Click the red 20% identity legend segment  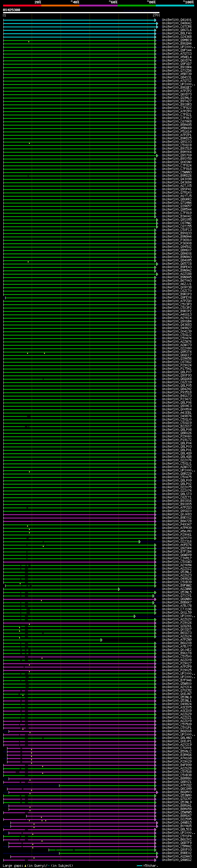point(22,6)
